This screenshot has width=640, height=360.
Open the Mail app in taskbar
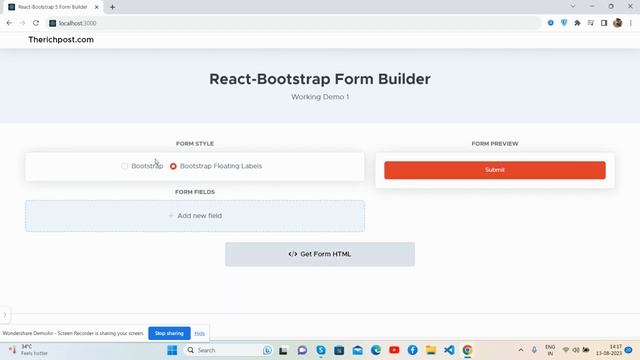358,350
